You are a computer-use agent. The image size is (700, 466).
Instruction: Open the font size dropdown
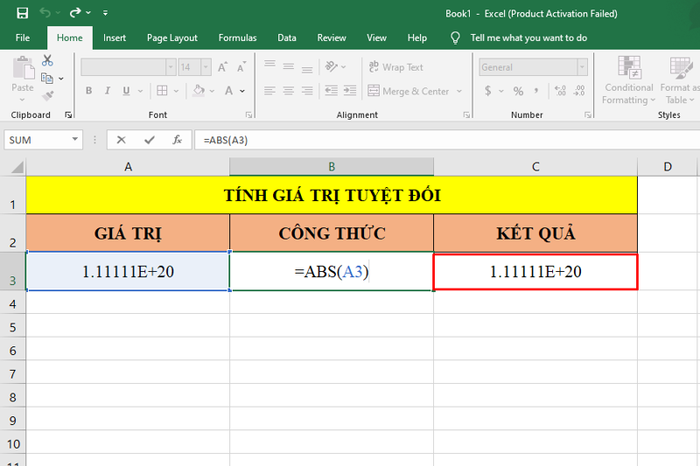click(x=206, y=67)
